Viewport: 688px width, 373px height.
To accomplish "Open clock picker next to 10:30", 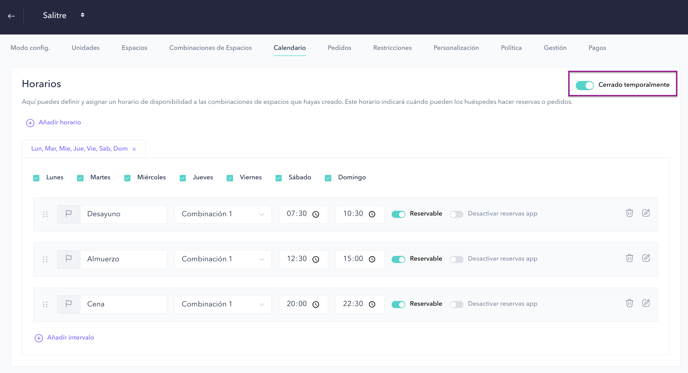I will coord(372,214).
